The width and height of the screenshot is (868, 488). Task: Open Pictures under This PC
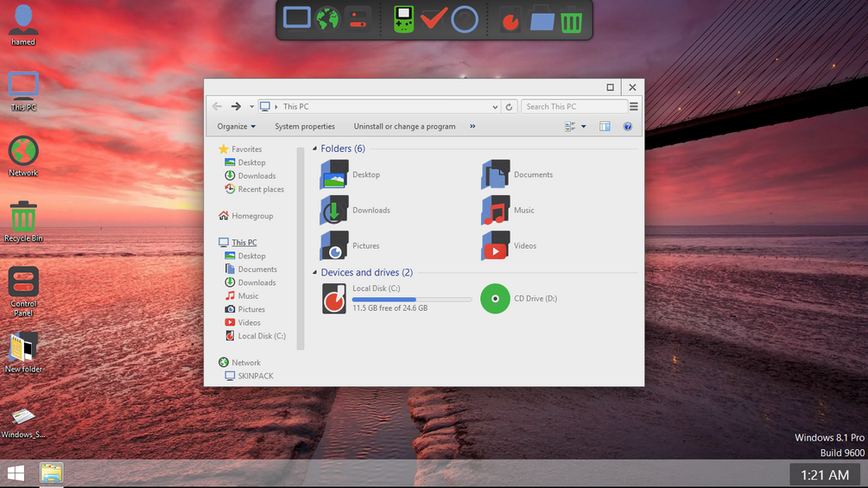pos(244,308)
